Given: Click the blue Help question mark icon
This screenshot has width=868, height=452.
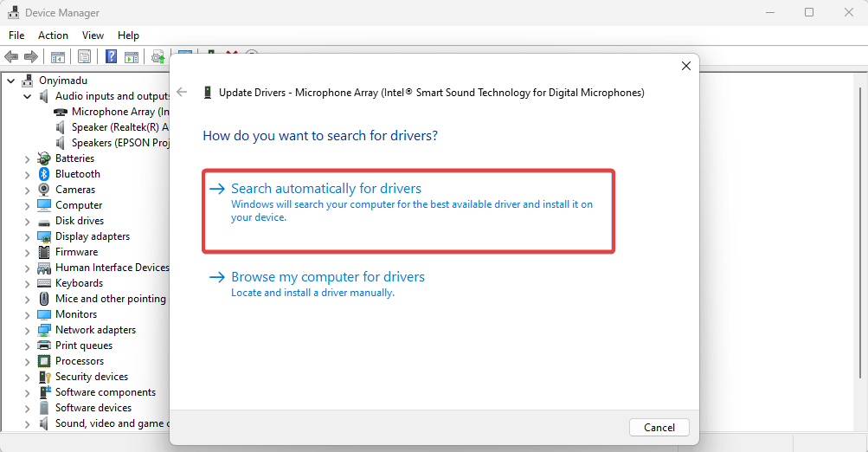Looking at the screenshot, I should [111, 56].
